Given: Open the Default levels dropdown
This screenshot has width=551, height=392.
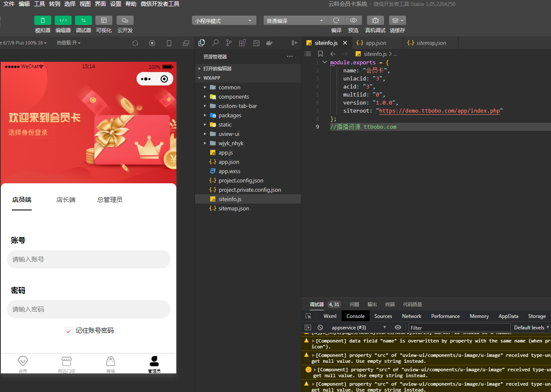Looking at the screenshot, I should tap(532, 328).
